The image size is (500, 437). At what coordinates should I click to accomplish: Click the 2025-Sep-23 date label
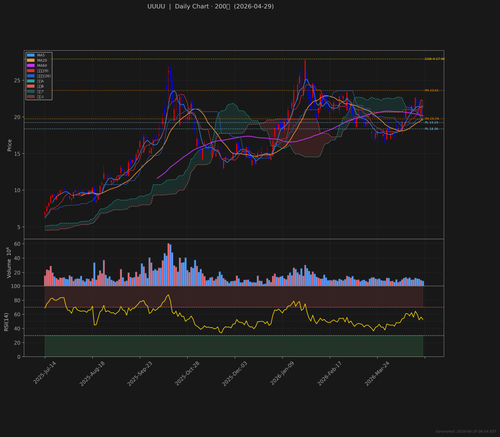pyautogui.click(x=140, y=373)
